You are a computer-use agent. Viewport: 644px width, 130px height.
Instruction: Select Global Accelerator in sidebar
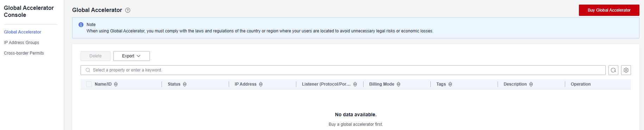(23, 32)
